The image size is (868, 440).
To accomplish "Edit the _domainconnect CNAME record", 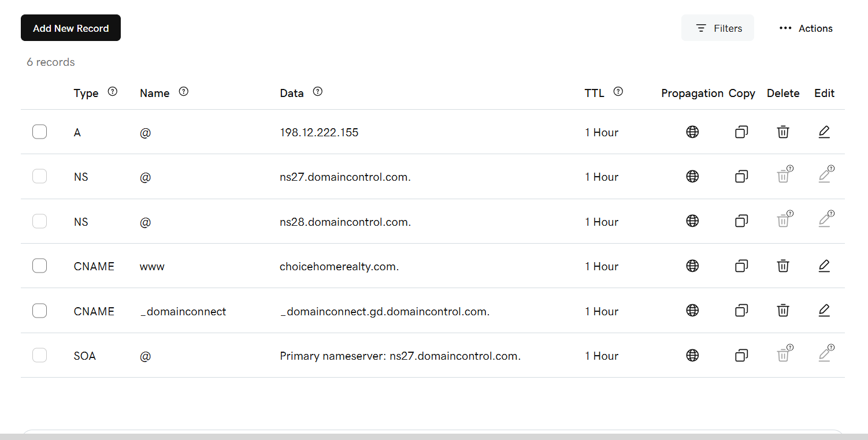I will tap(824, 311).
